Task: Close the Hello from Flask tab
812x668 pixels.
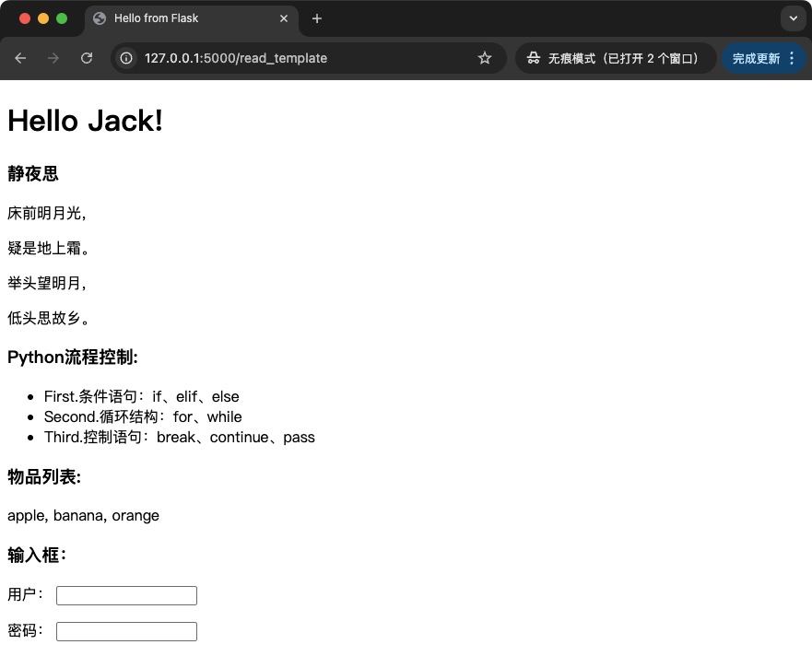Action: coord(284,18)
